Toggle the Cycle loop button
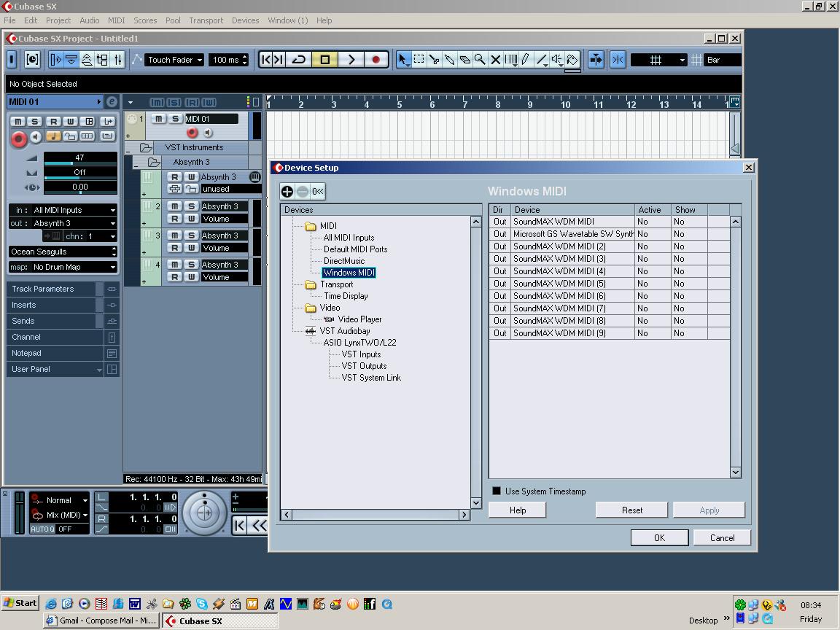The height and width of the screenshot is (630, 840). (x=299, y=60)
